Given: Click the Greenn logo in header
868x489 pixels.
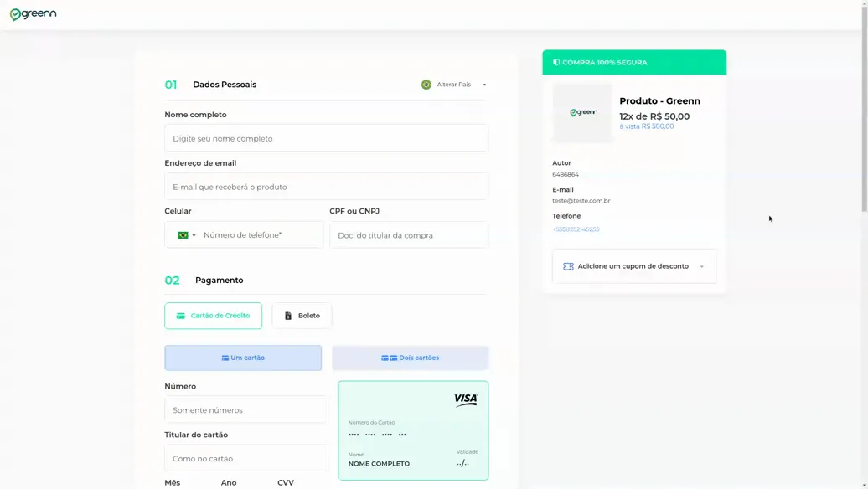Looking at the screenshot, I should tap(34, 14).
